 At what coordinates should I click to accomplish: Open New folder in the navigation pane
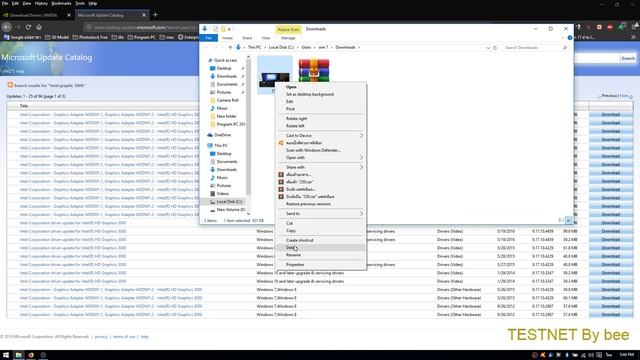pos(226,116)
